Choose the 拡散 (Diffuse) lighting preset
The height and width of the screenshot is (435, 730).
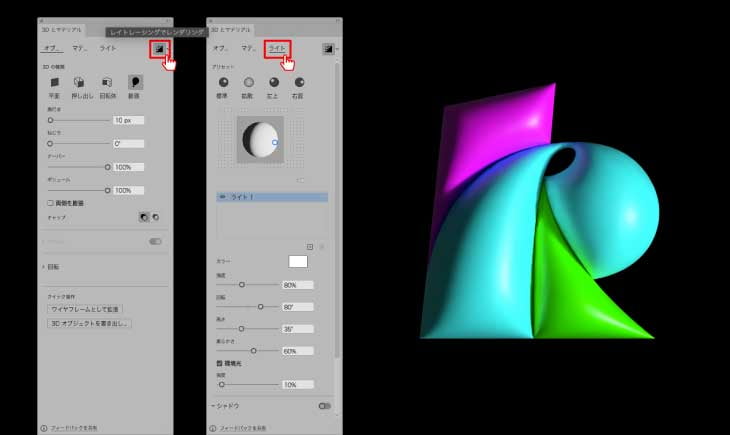[x=248, y=82]
